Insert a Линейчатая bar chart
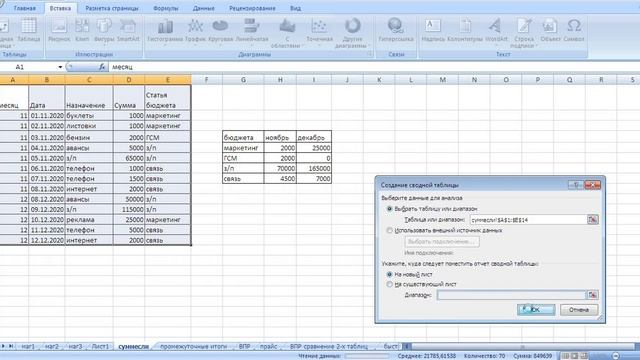 tap(252, 32)
